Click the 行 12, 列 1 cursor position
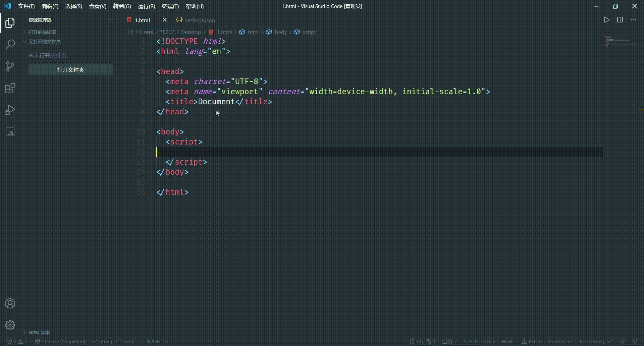The width and height of the screenshot is (644, 346). coord(422,341)
